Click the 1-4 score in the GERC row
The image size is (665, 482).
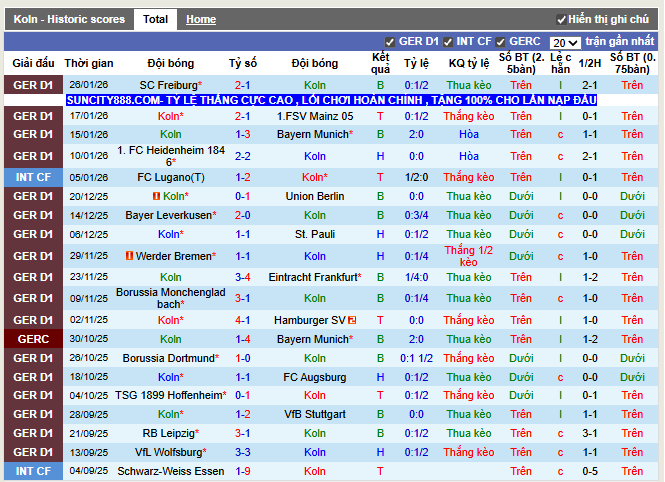pos(243,339)
